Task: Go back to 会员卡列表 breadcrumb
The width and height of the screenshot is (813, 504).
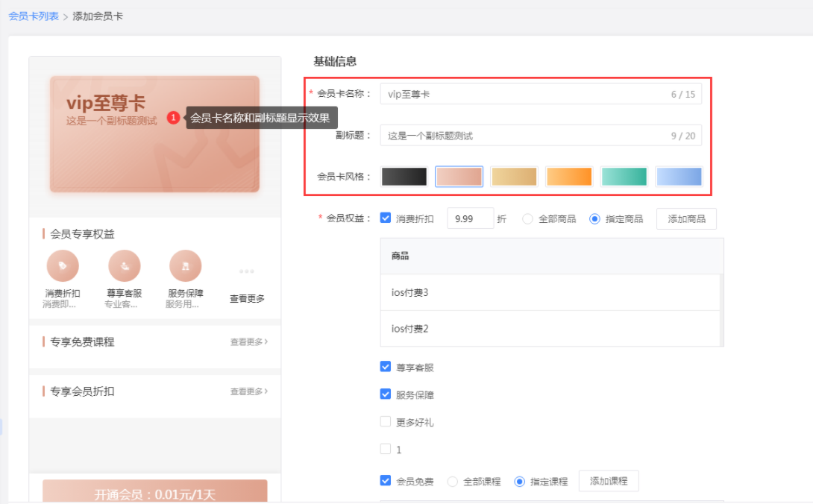Action: 34,16
